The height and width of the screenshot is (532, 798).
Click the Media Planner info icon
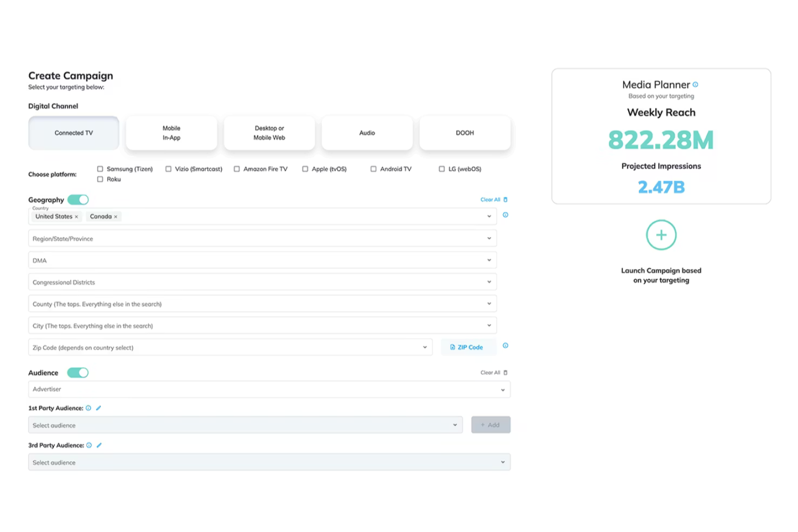tap(696, 84)
